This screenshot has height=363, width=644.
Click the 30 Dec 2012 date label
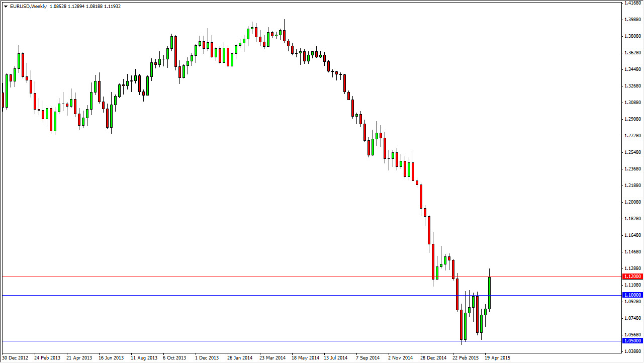(x=15, y=357)
